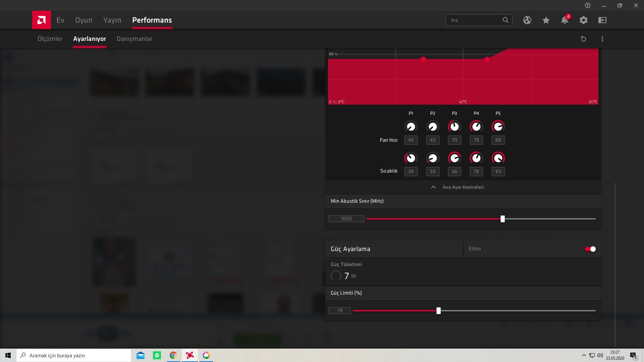
Task: Click the Ara search field
Action: (x=473, y=20)
